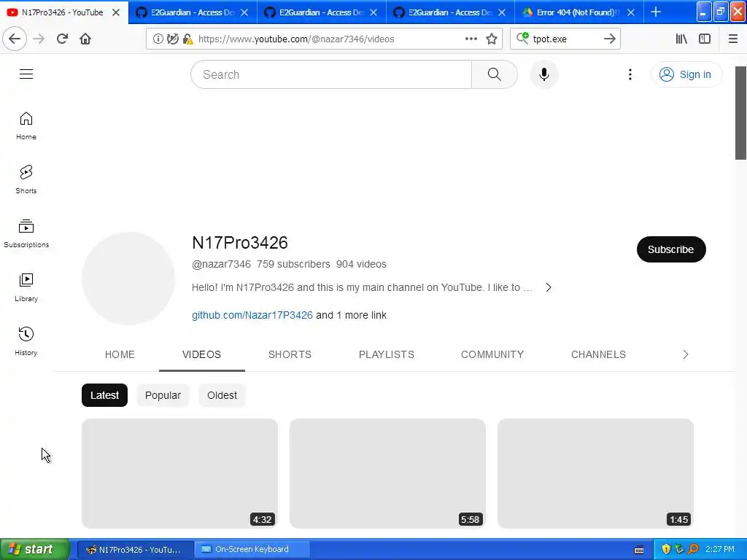
Task: Click the keyboard tray icon
Action: coord(639,550)
